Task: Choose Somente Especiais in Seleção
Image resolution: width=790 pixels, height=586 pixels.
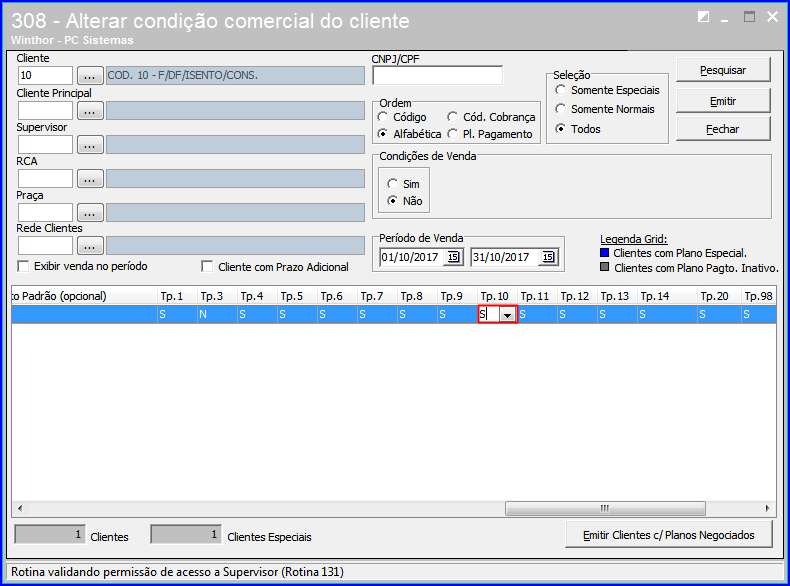Action: click(560, 90)
